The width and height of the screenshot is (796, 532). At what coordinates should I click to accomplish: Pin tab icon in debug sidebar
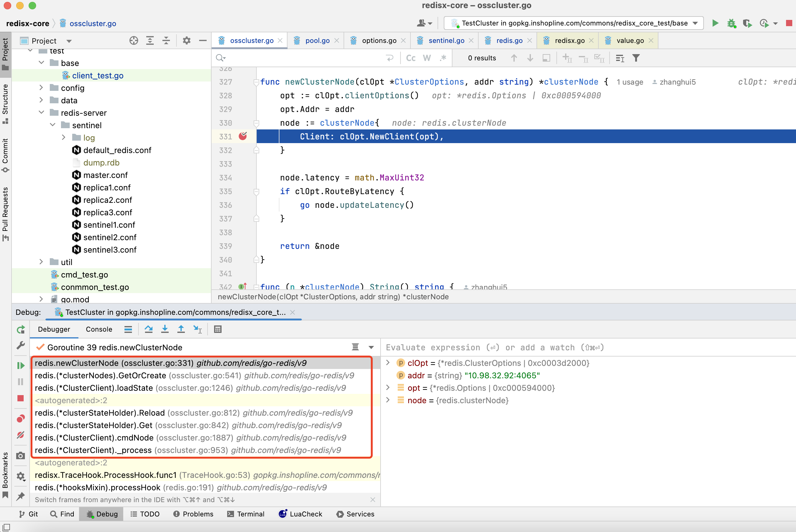click(21, 496)
